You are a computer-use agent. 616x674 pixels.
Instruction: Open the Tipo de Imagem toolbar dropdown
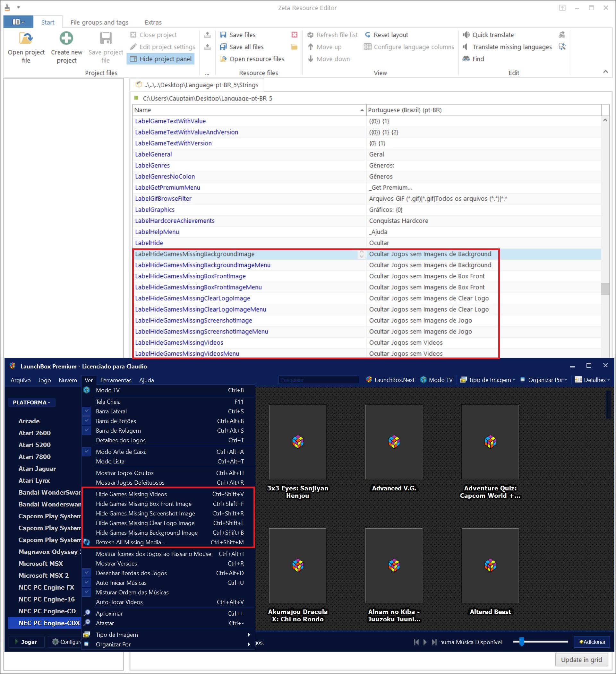click(x=487, y=380)
